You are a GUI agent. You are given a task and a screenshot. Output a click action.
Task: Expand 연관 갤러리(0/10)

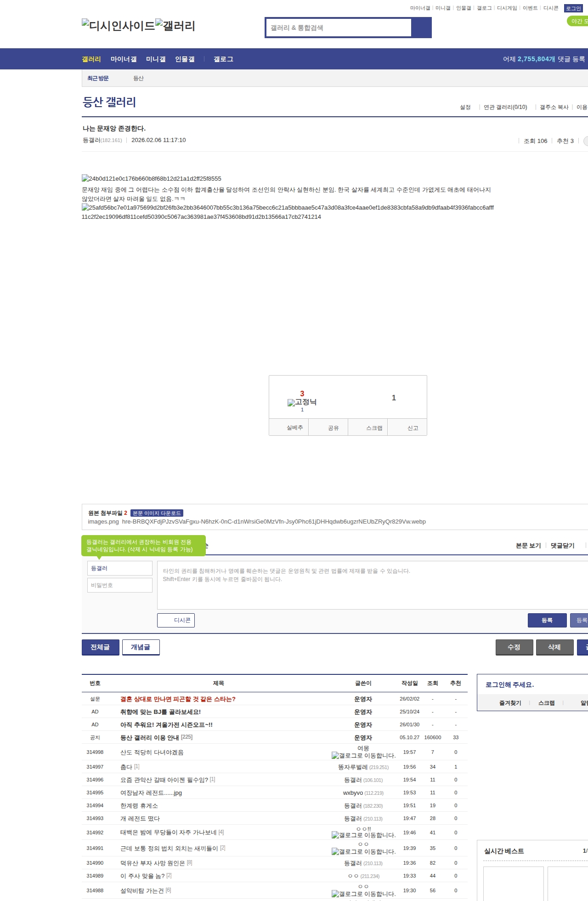coord(505,107)
